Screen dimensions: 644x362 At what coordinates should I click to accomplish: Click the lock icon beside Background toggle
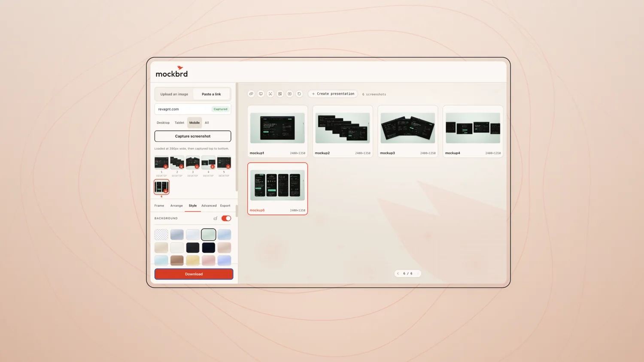[216, 218]
